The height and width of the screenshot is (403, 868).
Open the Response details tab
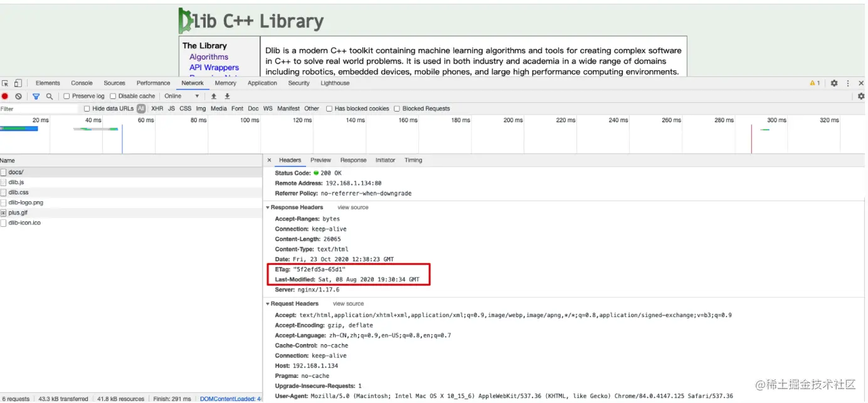(353, 160)
